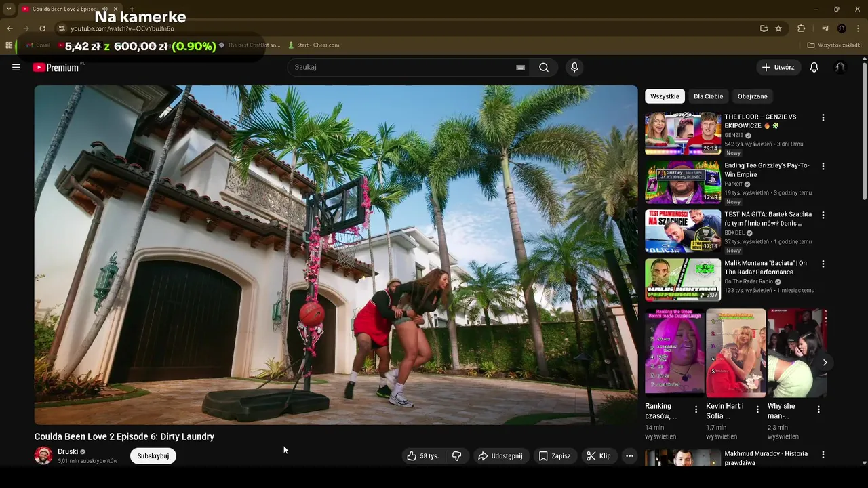The width and height of the screenshot is (868, 488).
Task: Open options for THE FLOOR GENZIE video
Action: click(823, 117)
